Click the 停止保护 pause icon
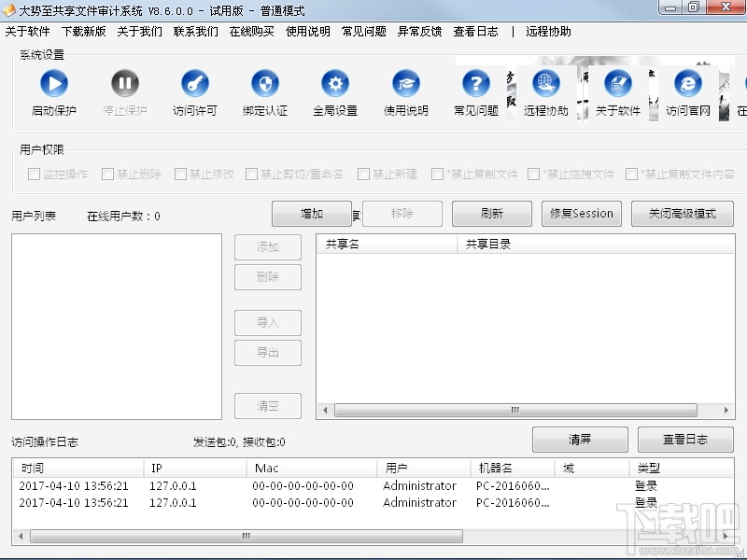This screenshot has height=560, width=747. (125, 83)
